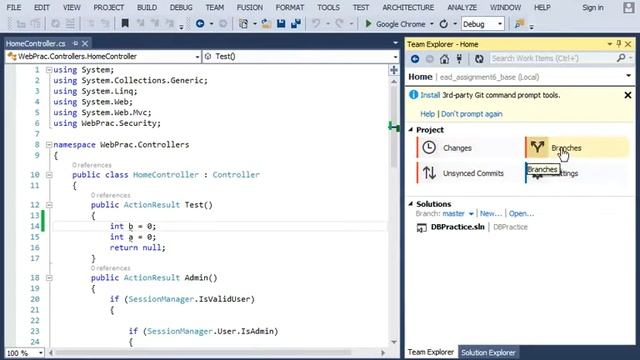Click the browser Refresh icon in toolbar

[x=444, y=24]
